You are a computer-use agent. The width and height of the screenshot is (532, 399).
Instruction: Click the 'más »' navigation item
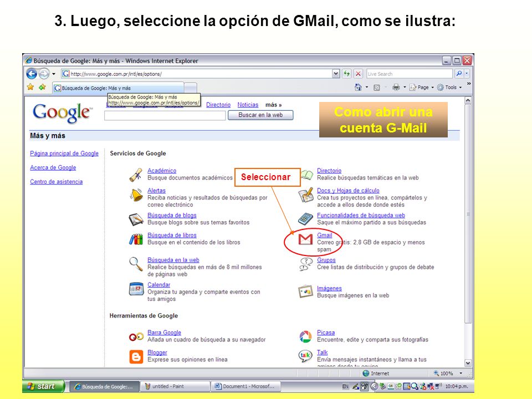click(x=273, y=105)
